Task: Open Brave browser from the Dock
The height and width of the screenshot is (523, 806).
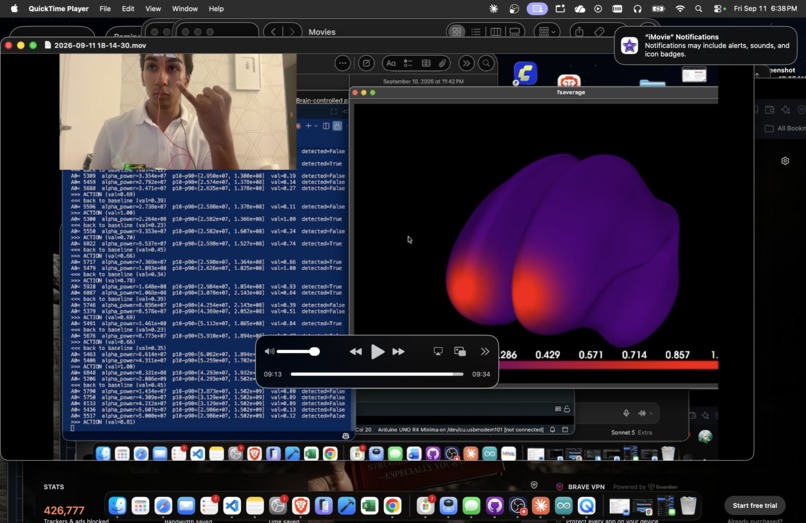Action: click(301, 506)
